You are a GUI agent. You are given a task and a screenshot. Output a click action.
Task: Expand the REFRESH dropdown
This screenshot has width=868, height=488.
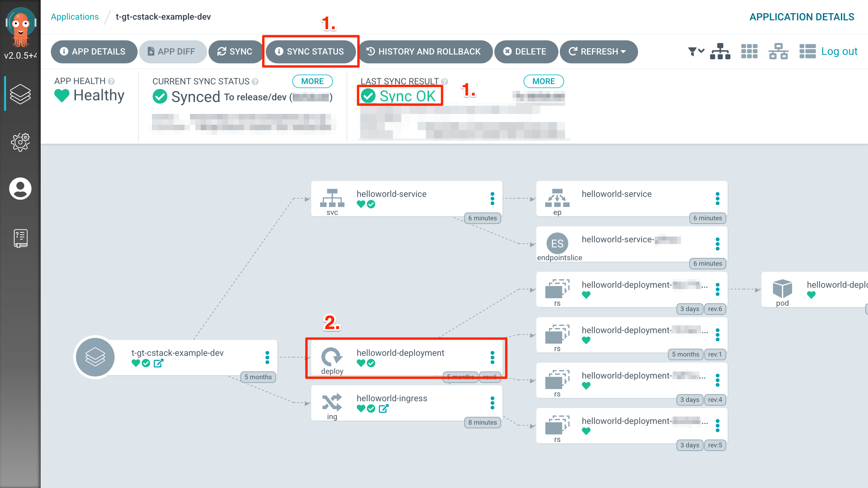[623, 52]
